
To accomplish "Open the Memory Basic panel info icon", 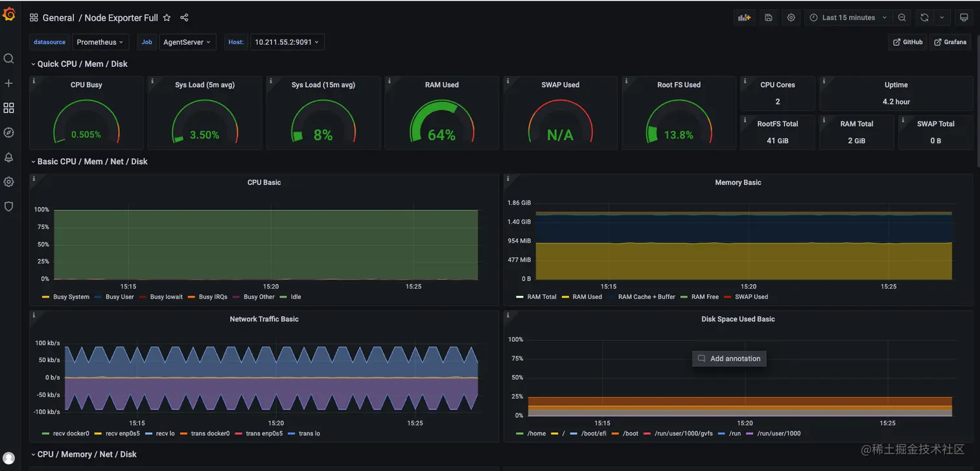I will coord(508,178).
